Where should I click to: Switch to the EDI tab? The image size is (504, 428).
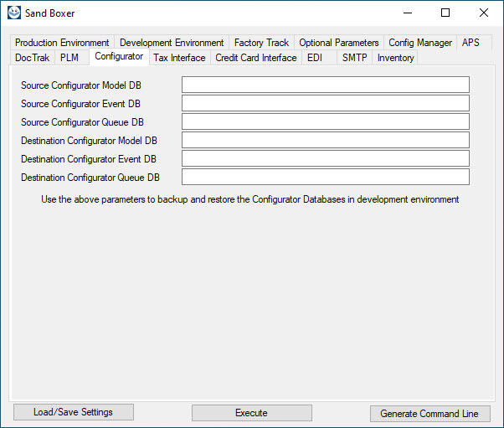(315, 58)
